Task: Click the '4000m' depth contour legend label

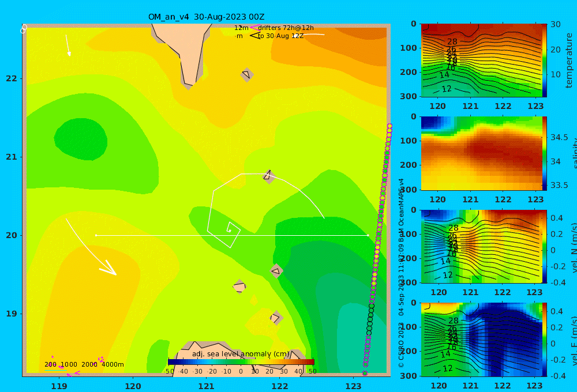Action: (113, 364)
